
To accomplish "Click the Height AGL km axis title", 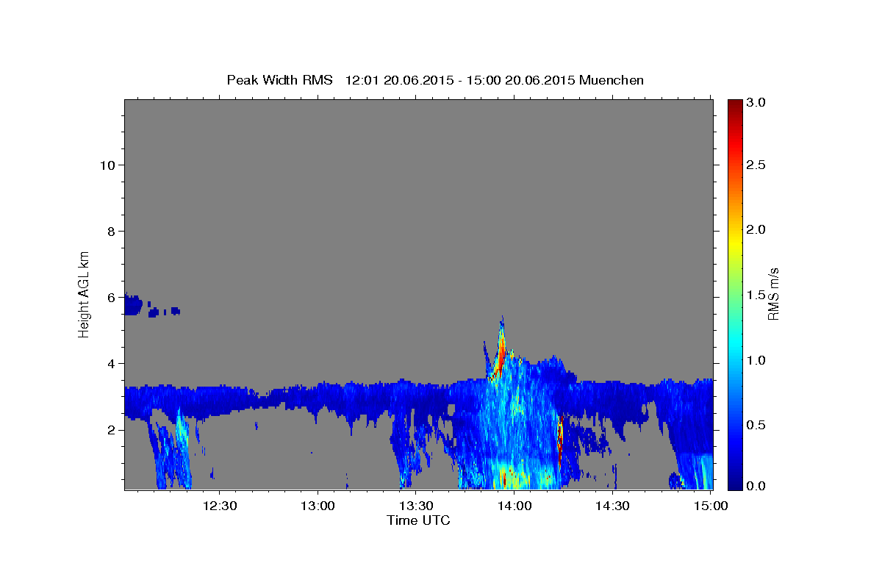I will tap(85, 293).
